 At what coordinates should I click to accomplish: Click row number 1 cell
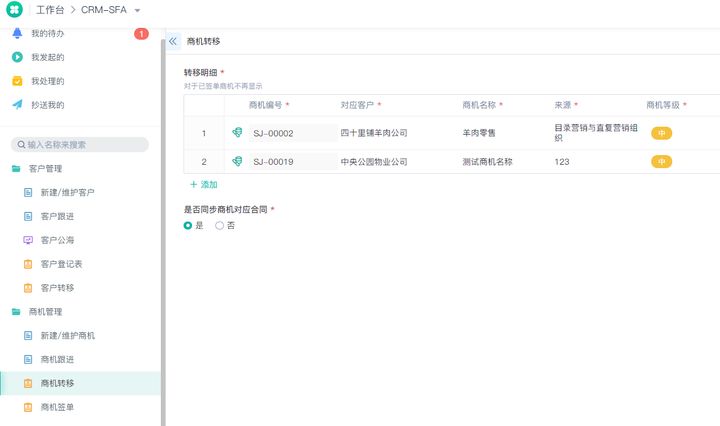(x=204, y=133)
